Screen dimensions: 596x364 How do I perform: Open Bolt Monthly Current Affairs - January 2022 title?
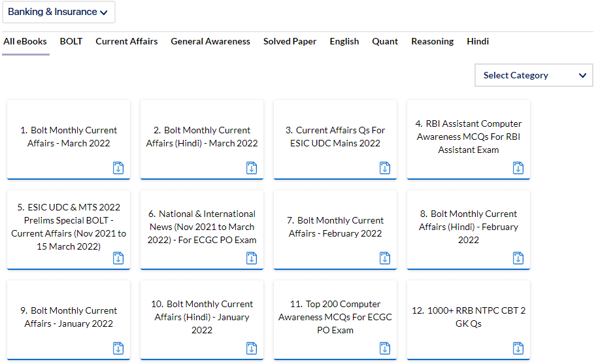pos(69,317)
